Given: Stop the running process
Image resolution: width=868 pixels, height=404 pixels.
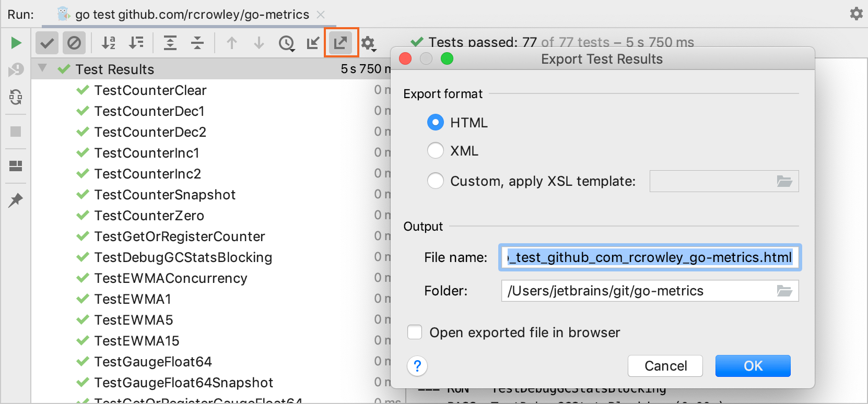Looking at the screenshot, I should (16, 132).
